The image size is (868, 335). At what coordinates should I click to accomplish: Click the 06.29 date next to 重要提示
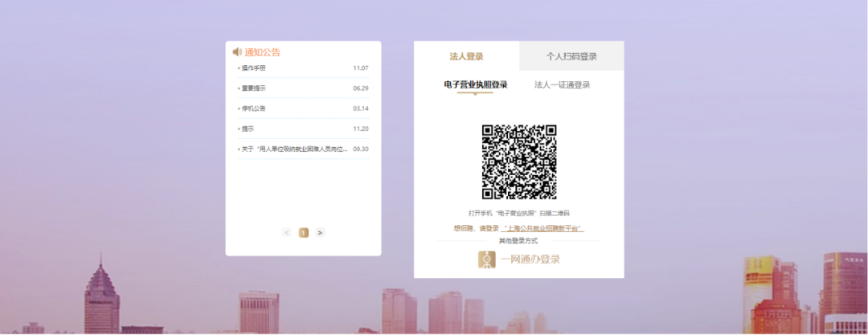pos(361,88)
